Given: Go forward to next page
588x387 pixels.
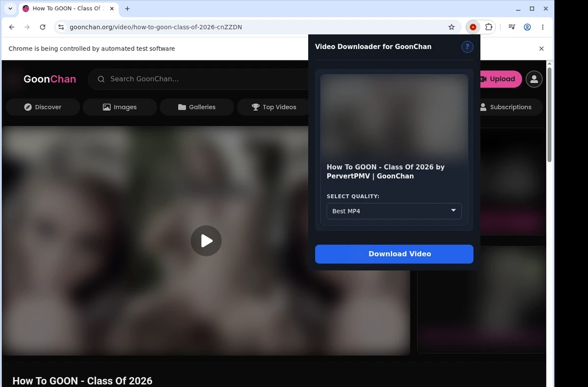Looking at the screenshot, I should pyautogui.click(x=27, y=27).
